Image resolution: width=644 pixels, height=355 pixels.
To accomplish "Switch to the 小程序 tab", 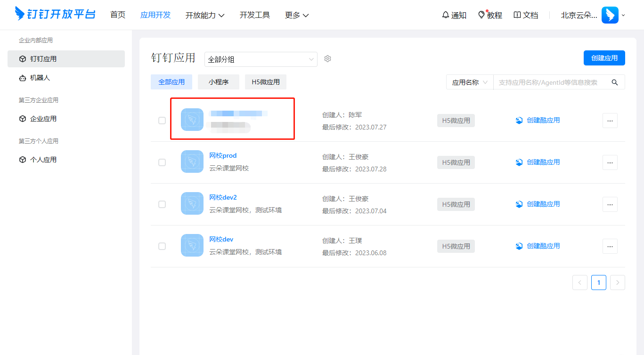I will pyautogui.click(x=219, y=82).
